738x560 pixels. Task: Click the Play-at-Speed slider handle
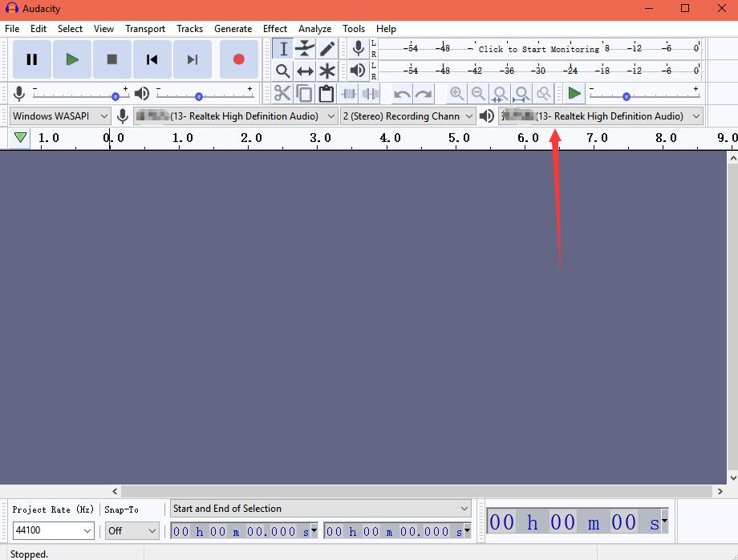[x=626, y=96]
